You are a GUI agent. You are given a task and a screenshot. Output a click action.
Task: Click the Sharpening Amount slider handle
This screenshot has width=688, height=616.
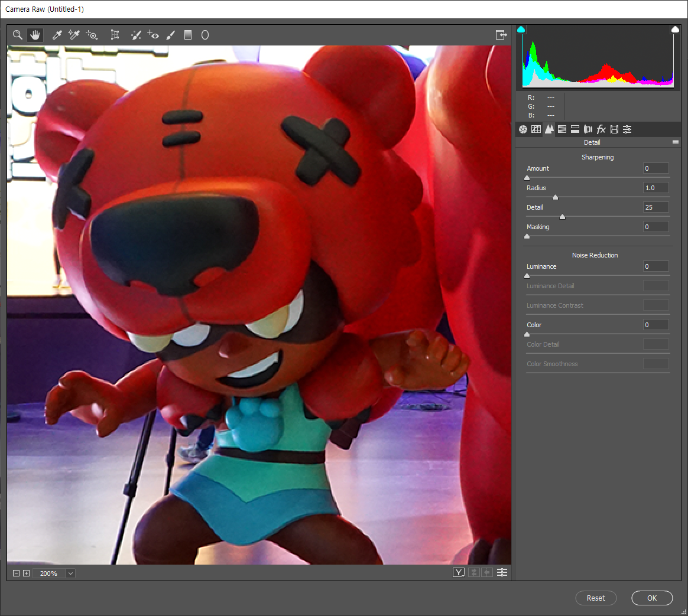[527, 178]
